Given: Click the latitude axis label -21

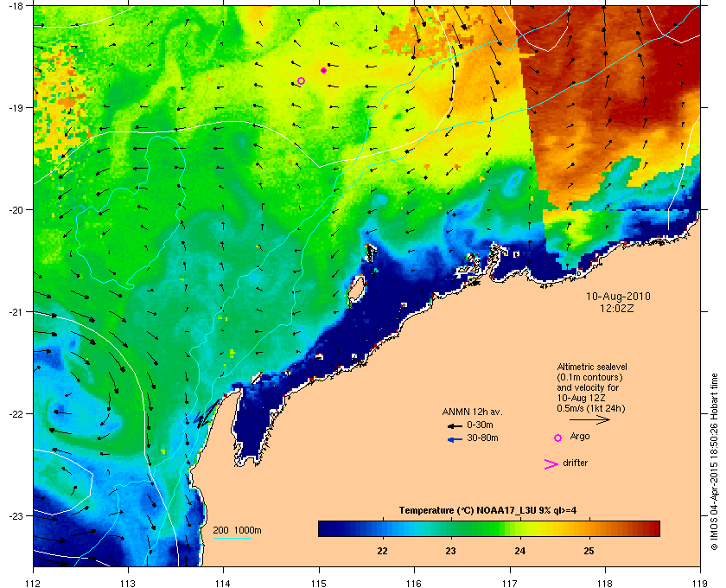Looking at the screenshot, I should pyautogui.click(x=16, y=312).
